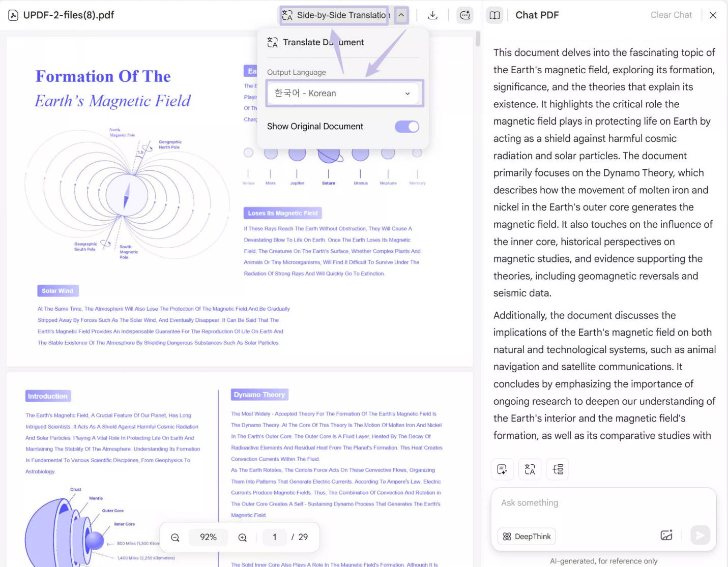Screen dimensions: 728x567
Task: Click the Ask something input field
Action: [x=560, y=502]
